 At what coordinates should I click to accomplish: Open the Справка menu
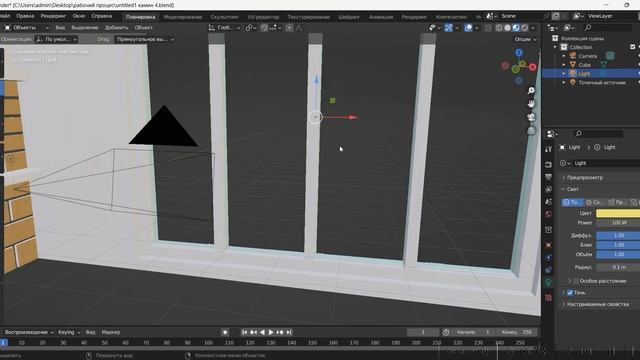pyautogui.click(x=101, y=16)
